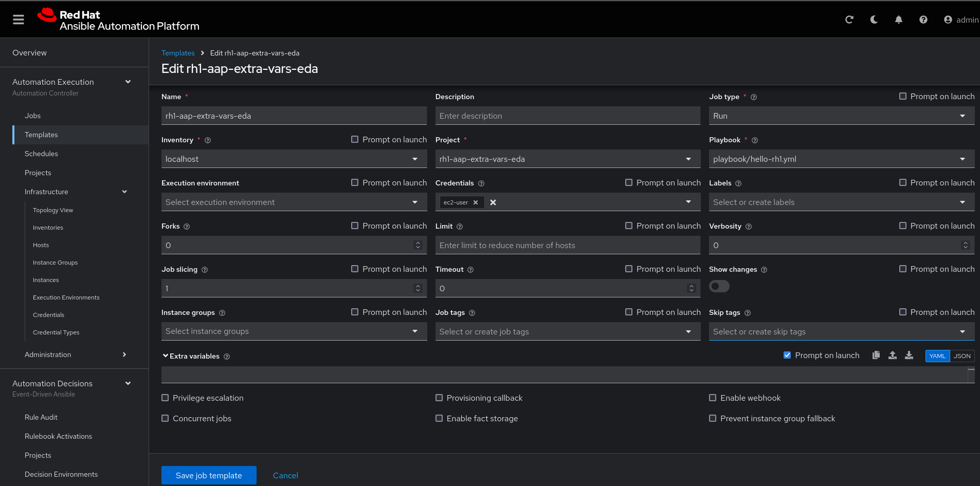Click the Cancel link
The height and width of the screenshot is (486, 980).
pyautogui.click(x=285, y=475)
